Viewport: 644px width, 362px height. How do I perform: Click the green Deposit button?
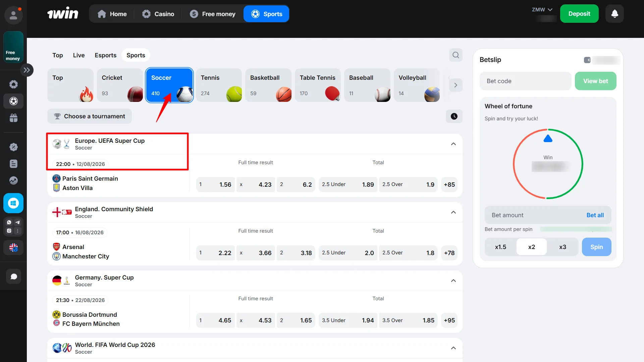(x=579, y=14)
